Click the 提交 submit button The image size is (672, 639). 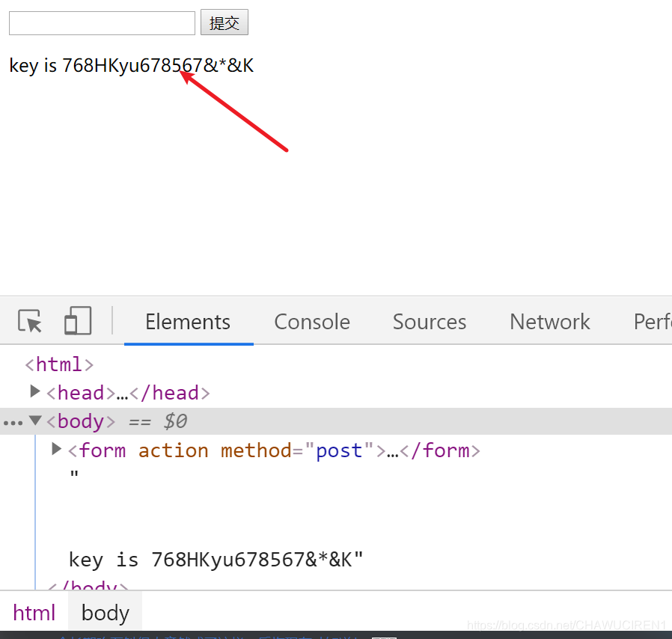[x=224, y=22]
